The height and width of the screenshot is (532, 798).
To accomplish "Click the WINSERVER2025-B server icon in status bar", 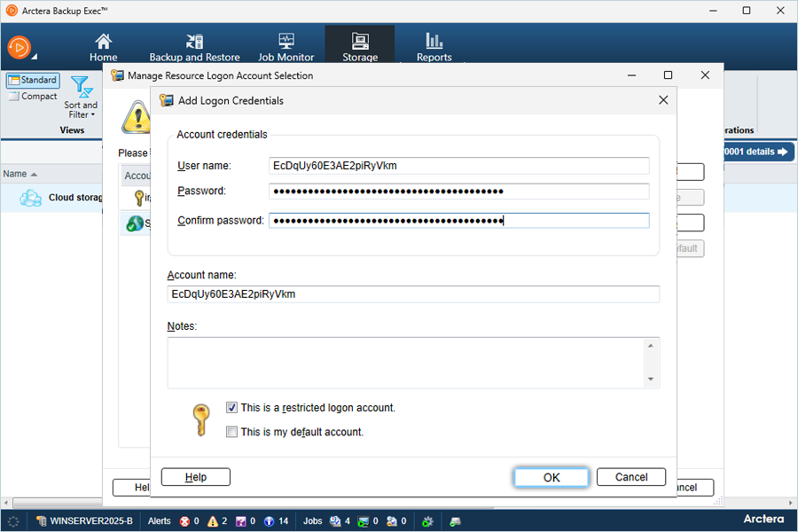I will tap(41, 520).
